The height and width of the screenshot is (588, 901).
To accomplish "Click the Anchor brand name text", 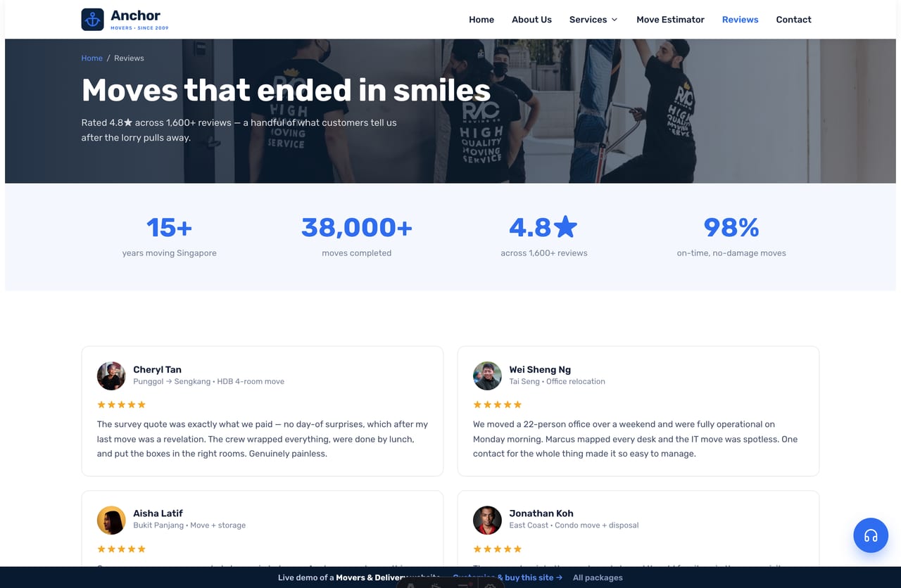I will 135,15.
